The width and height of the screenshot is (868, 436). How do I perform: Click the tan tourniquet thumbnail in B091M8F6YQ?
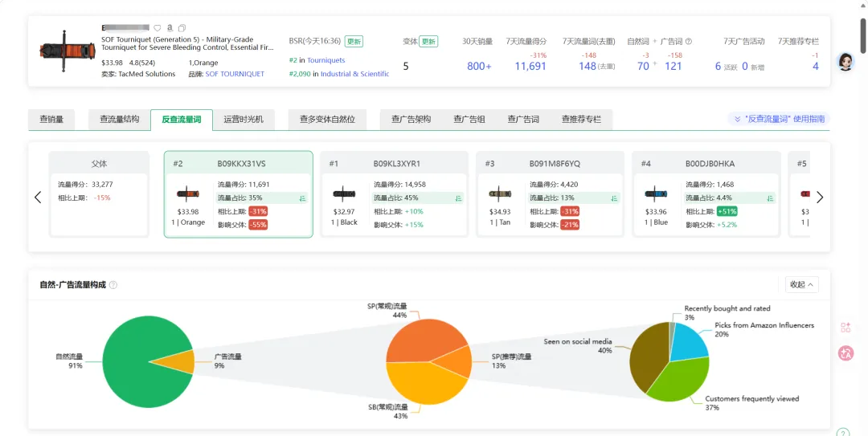[500, 194]
